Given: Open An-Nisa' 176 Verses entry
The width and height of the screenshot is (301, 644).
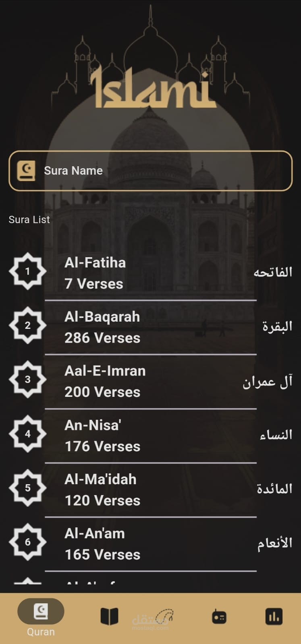Looking at the screenshot, I should [x=102, y=436].
